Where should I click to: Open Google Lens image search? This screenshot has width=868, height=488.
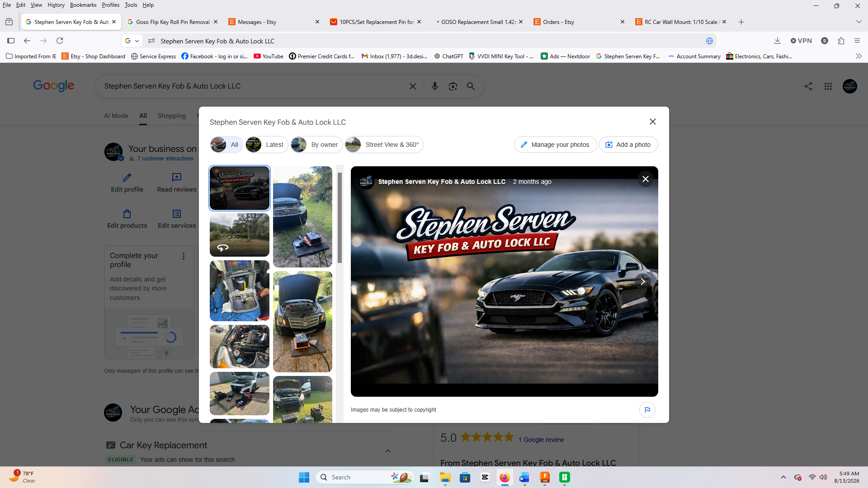(453, 86)
